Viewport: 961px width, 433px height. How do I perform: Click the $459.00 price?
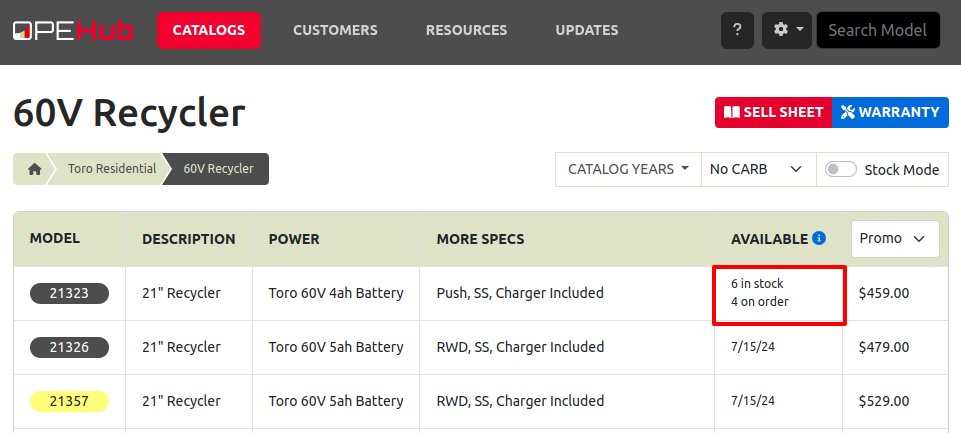tap(884, 293)
